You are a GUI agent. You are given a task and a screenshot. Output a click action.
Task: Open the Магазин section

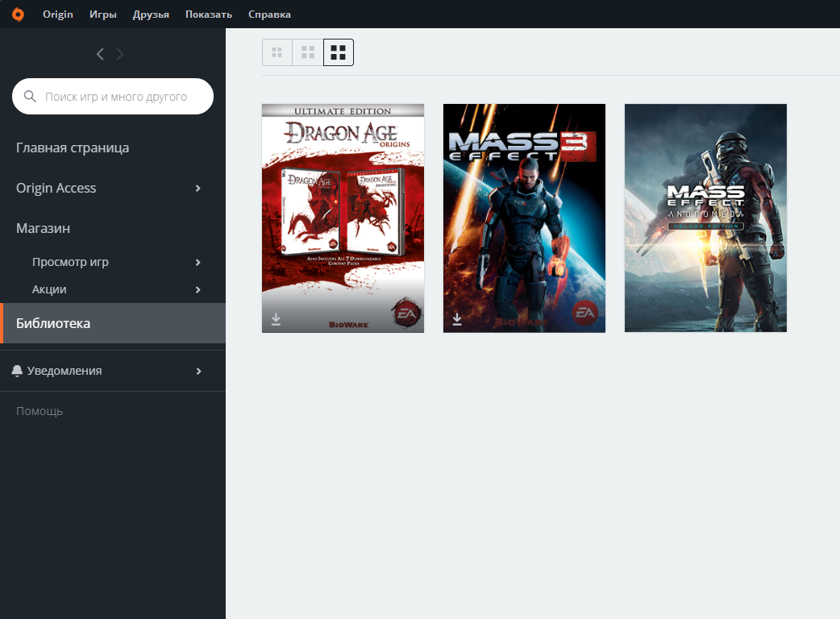(43, 228)
